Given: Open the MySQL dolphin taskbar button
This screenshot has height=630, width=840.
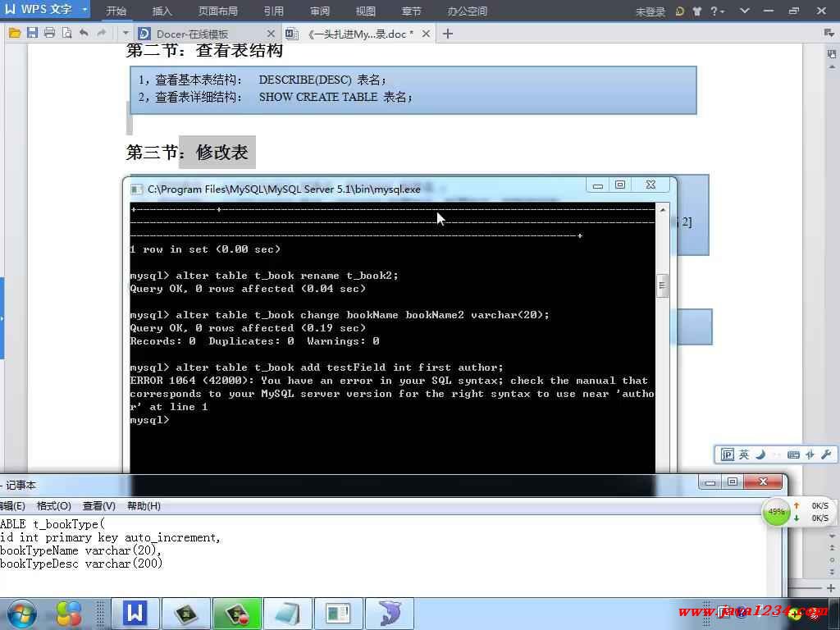Looking at the screenshot, I should pos(390,614).
